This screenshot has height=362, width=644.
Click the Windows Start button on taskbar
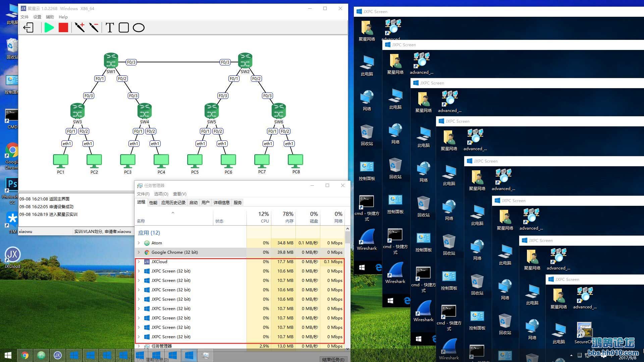[x=8, y=355]
